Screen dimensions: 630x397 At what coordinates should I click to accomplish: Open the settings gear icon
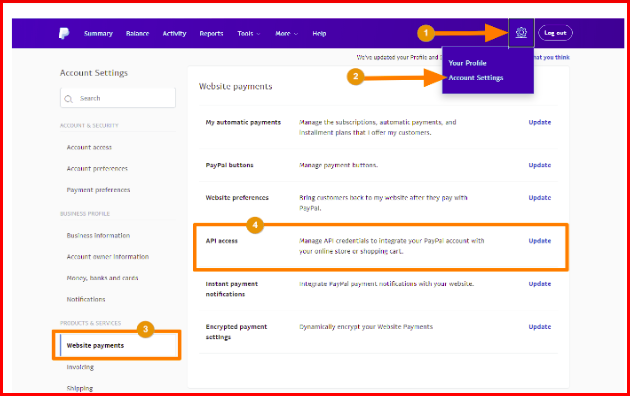point(521,33)
